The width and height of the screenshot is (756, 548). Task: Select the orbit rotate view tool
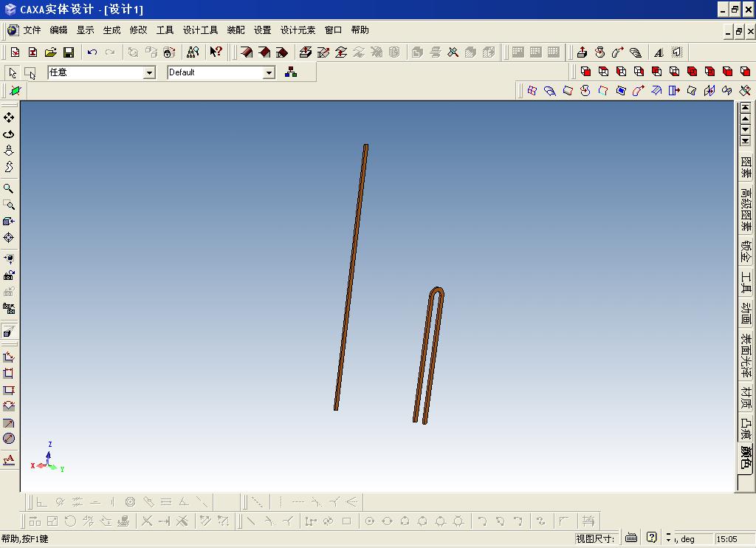[9, 134]
